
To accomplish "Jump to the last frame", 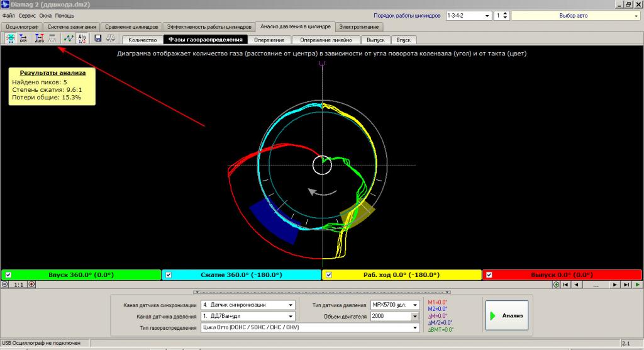I will click(626, 285).
